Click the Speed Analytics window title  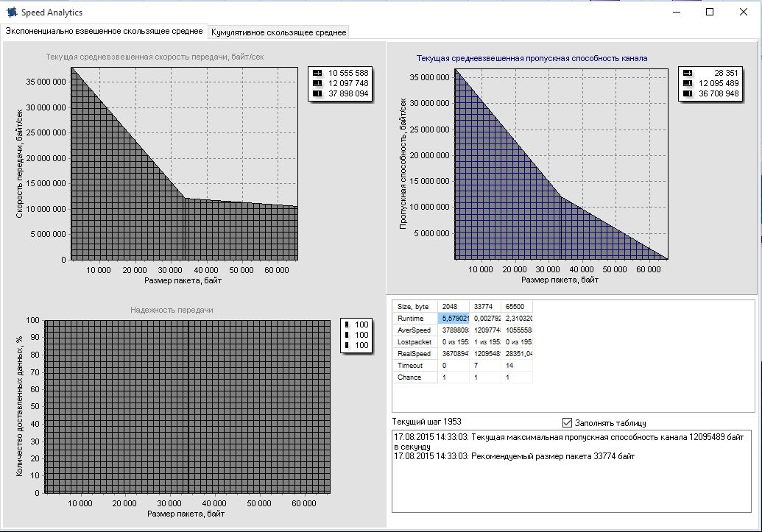pos(52,13)
